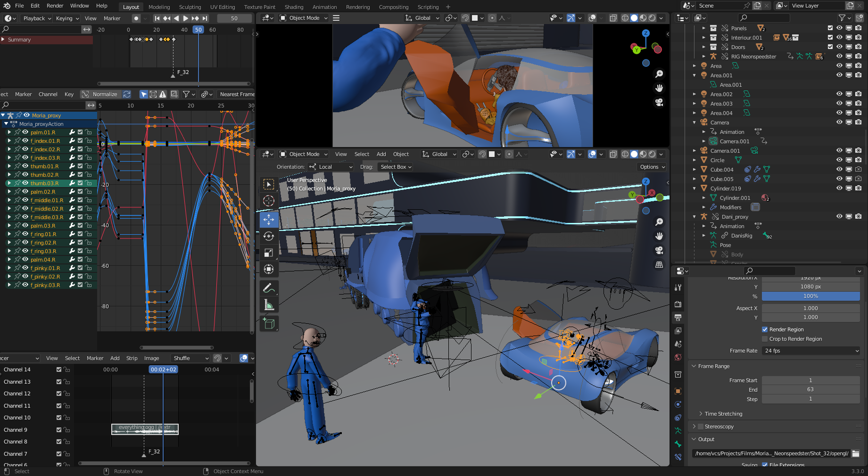Play the animation forward

186,18
